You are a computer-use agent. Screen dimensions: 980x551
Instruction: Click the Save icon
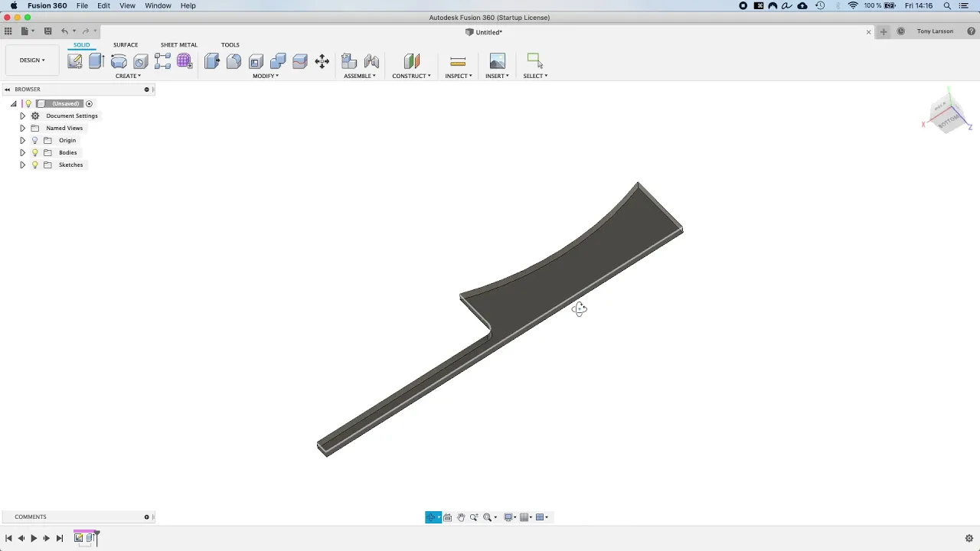(x=47, y=31)
